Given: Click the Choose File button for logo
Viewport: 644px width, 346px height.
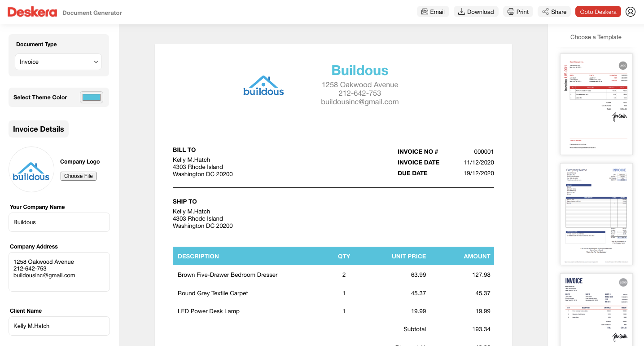Looking at the screenshot, I should [79, 176].
